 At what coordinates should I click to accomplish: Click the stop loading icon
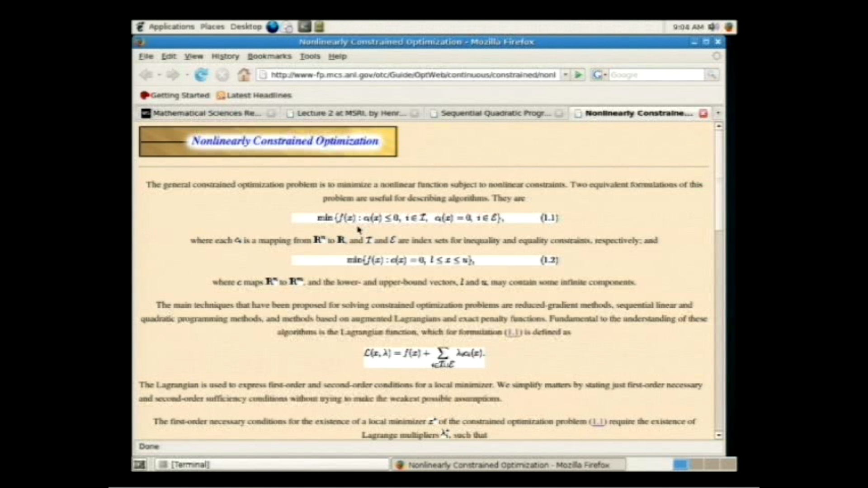point(222,75)
